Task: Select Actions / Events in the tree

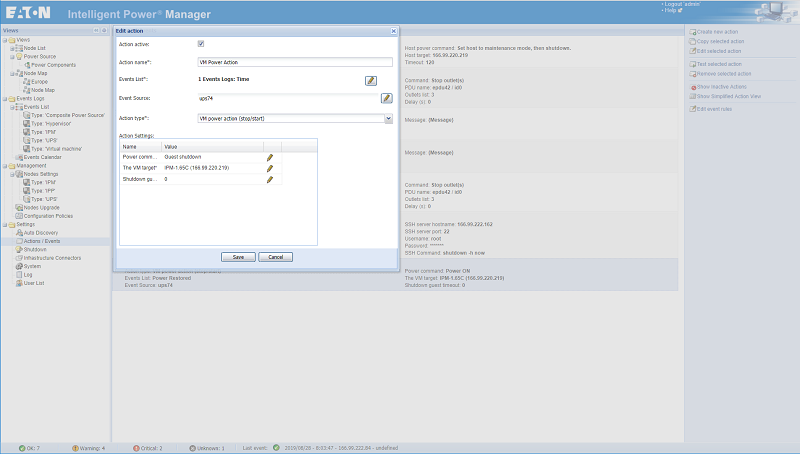Action: (42, 241)
